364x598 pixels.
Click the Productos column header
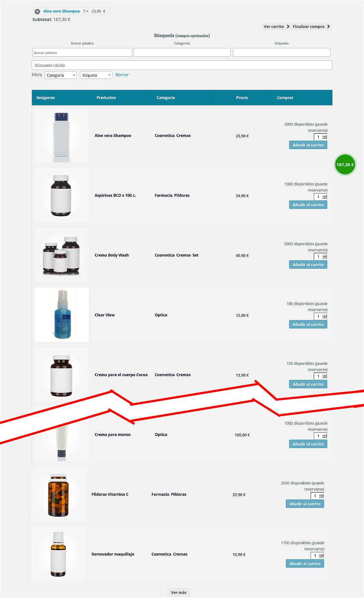pyautogui.click(x=106, y=98)
